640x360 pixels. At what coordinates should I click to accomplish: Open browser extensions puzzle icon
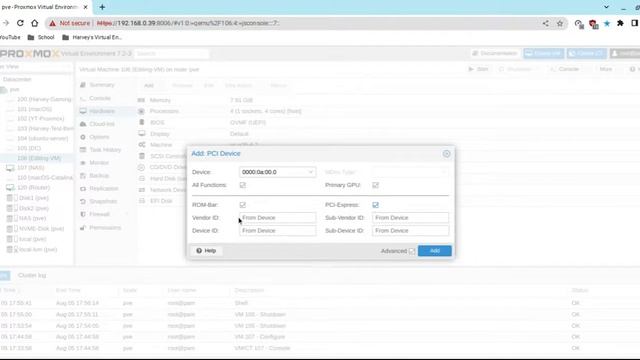[x=620, y=23]
